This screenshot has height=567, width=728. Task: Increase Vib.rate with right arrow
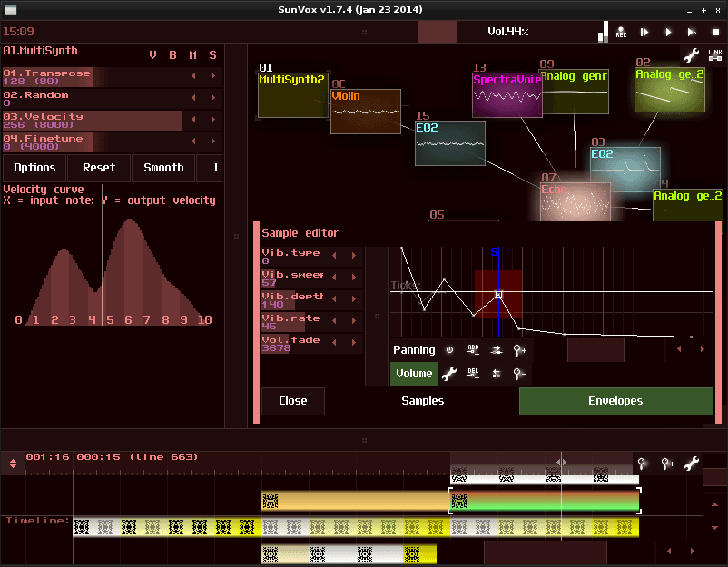point(354,321)
